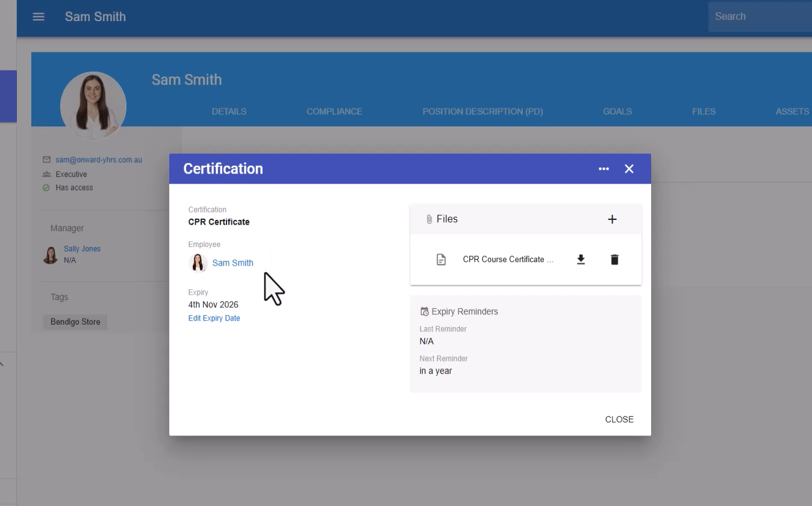Click the green check icon beside Has access

[x=46, y=187]
